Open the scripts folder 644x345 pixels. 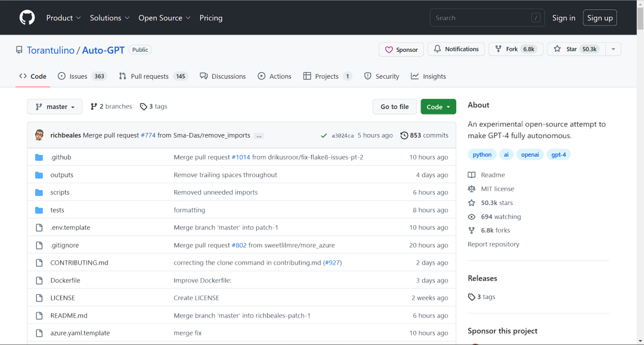[x=60, y=192]
